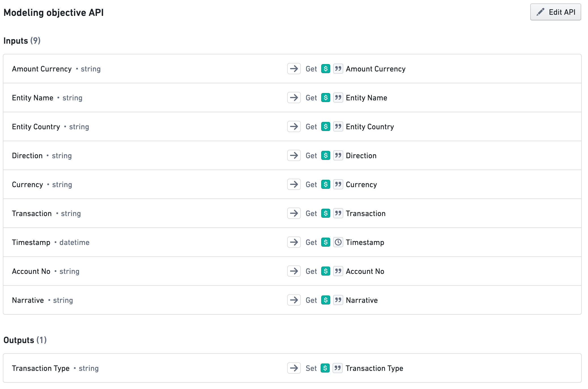This screenshot has height=389, width=588.
Task: Click the Transaction Type string output name
Action: tap(41, 368)
